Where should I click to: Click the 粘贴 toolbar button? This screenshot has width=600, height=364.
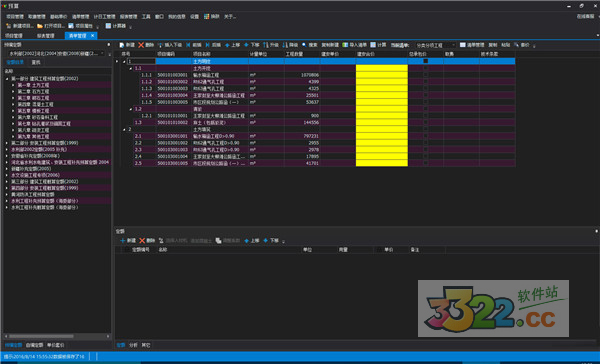[505, 45]
